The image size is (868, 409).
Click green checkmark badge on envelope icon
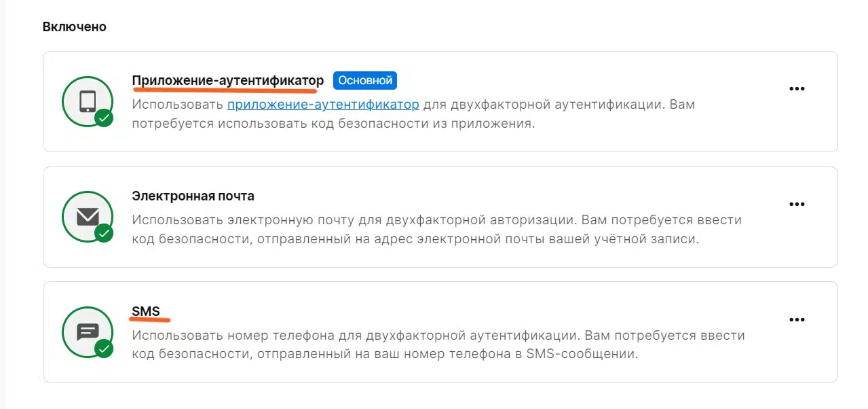(x=104, y=234)
